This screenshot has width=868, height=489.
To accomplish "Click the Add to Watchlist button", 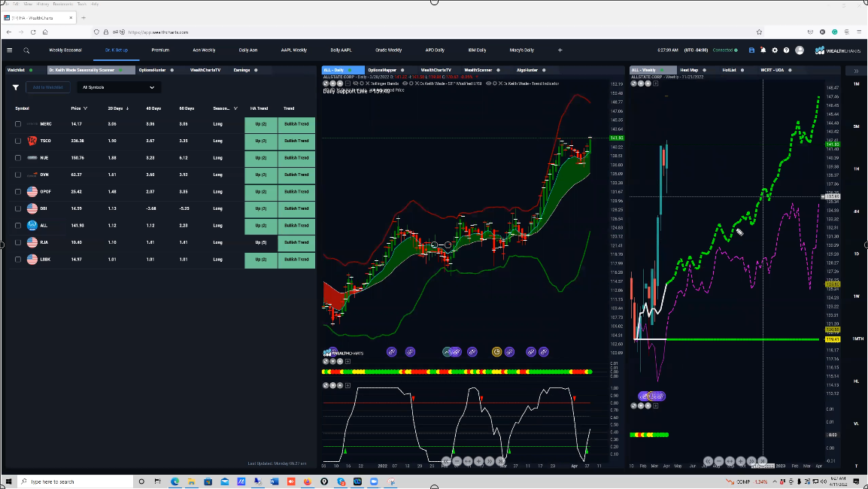I will coord(47,87).
